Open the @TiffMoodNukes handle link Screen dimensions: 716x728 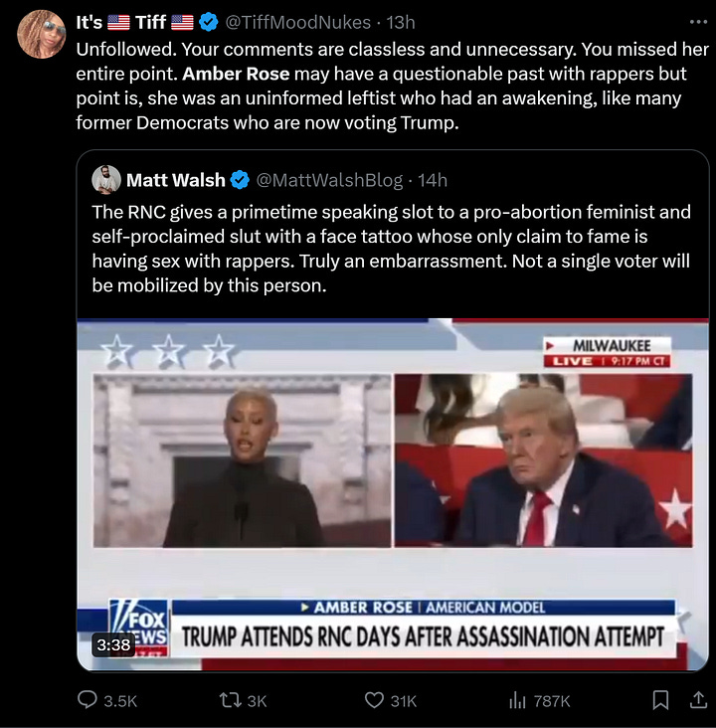pos(297,22)
